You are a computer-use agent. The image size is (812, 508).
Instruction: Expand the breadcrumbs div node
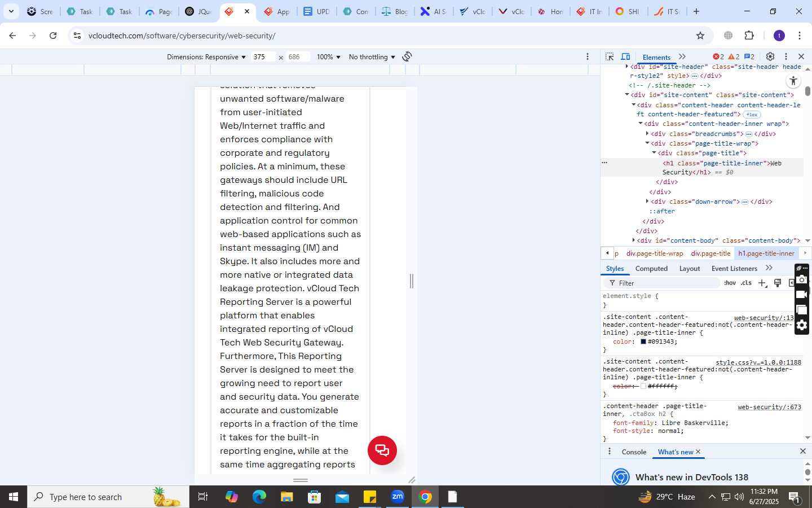click(647, 134)
